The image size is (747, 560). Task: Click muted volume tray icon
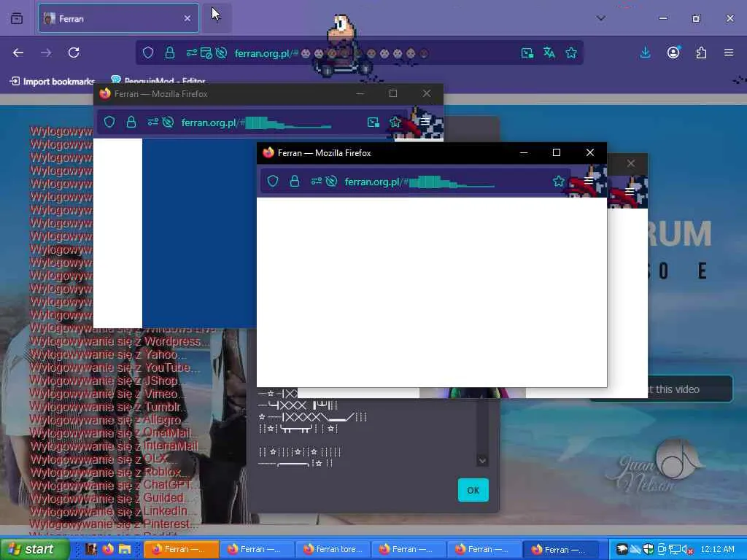687,550
